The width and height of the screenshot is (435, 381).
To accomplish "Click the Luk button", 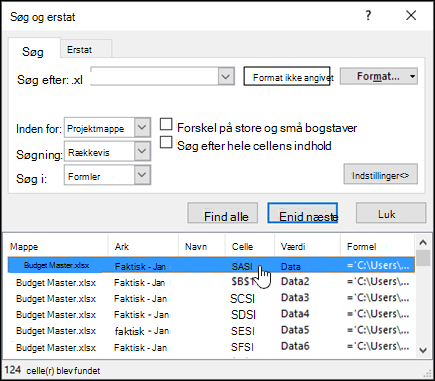I will pos(391,213).
